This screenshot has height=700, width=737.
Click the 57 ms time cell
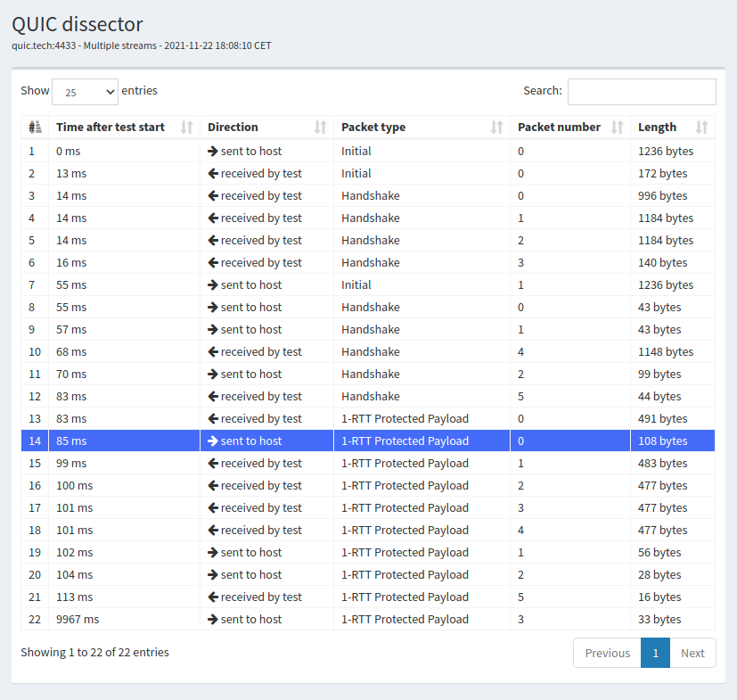(124, 329)
